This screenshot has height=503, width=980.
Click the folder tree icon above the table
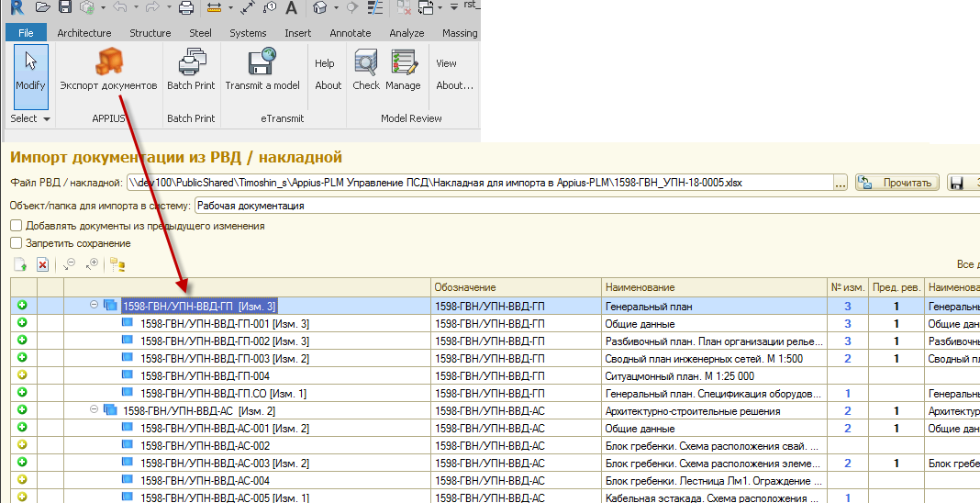point(117,264)
